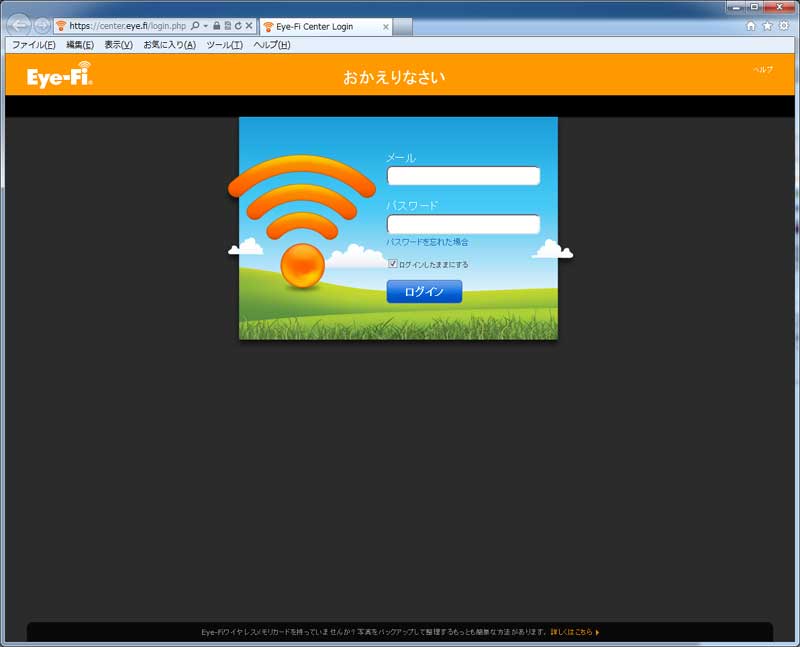Close the browser window
The image size is (800, 647).
tap(780, 7)
